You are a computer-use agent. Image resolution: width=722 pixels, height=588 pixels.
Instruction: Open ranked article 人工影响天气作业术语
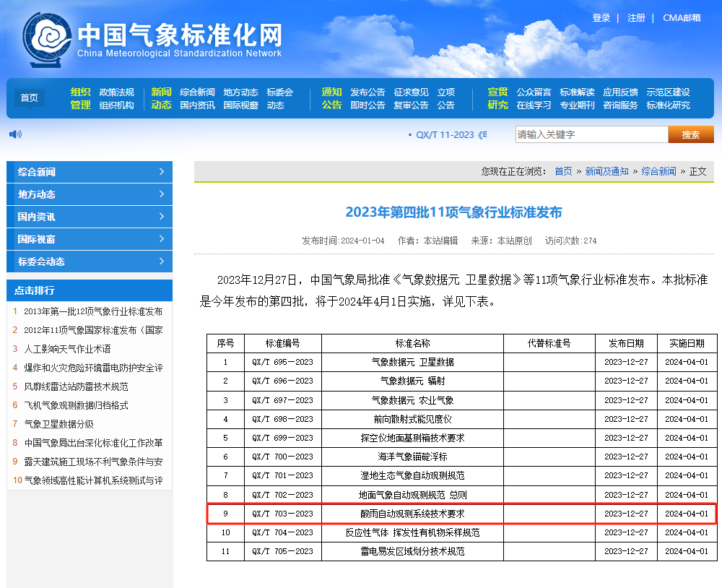(67, 349)
